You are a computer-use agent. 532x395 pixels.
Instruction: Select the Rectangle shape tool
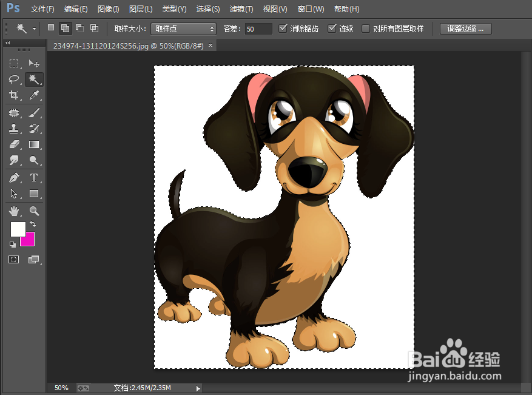33,194
